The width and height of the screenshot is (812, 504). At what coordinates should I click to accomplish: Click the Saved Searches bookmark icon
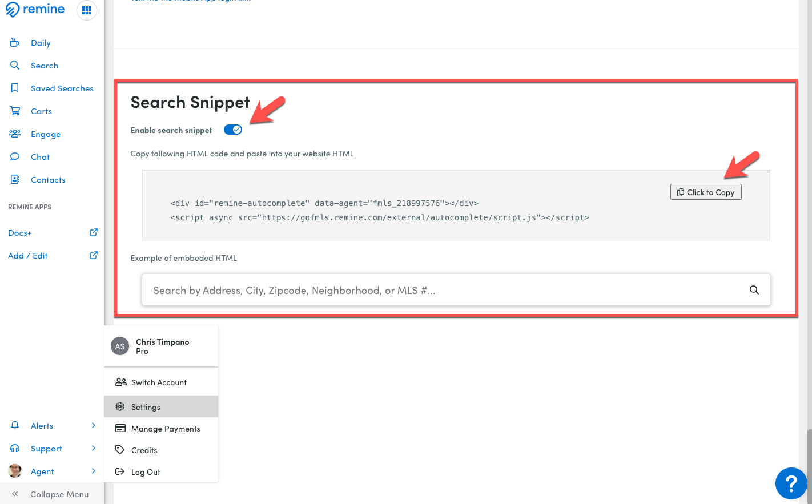click(x=15, y=88)
